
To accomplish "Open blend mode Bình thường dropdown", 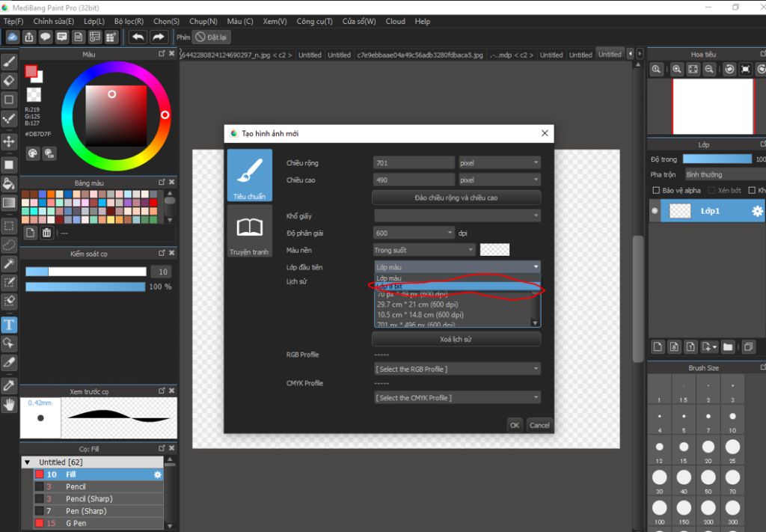I will (726, 174).
